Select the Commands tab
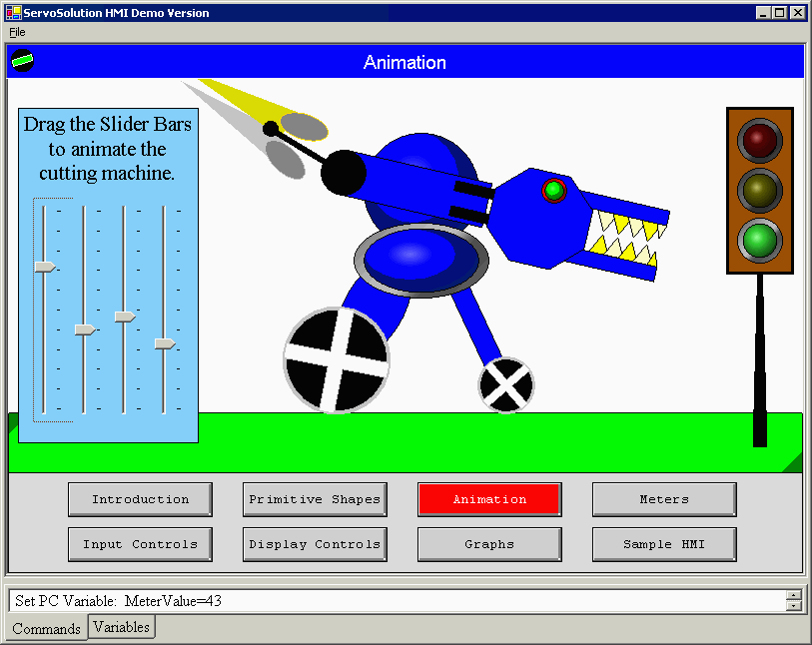812x645 pixels. [x=46, y=629]
